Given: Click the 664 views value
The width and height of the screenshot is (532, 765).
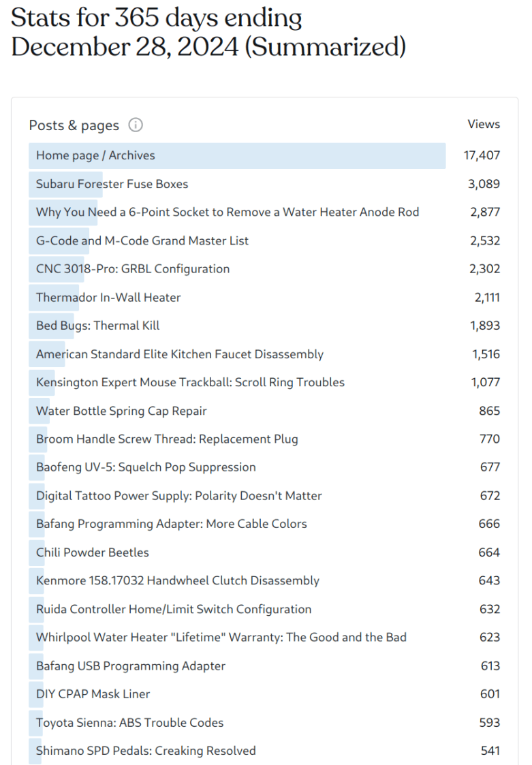Looking at the screenshot, I should coord(490,552).
